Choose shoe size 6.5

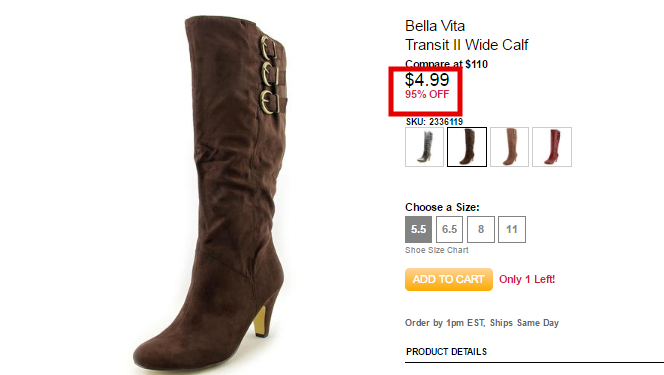coord(449,229)
